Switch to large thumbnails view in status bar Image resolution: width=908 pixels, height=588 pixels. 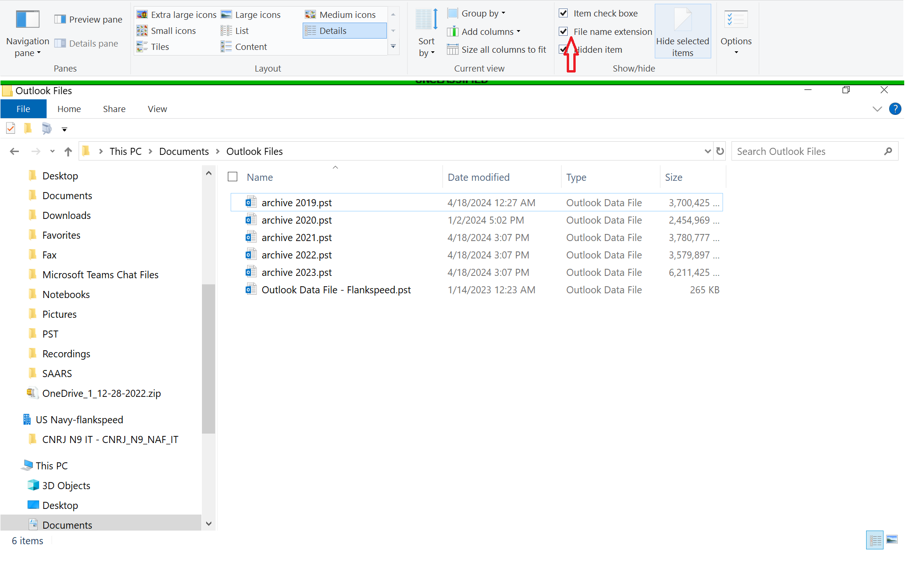(x=892, y=540)
